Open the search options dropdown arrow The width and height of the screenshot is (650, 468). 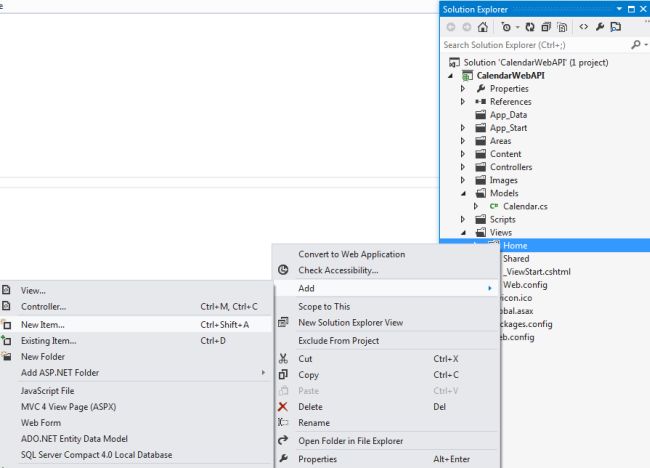point(646,44)
